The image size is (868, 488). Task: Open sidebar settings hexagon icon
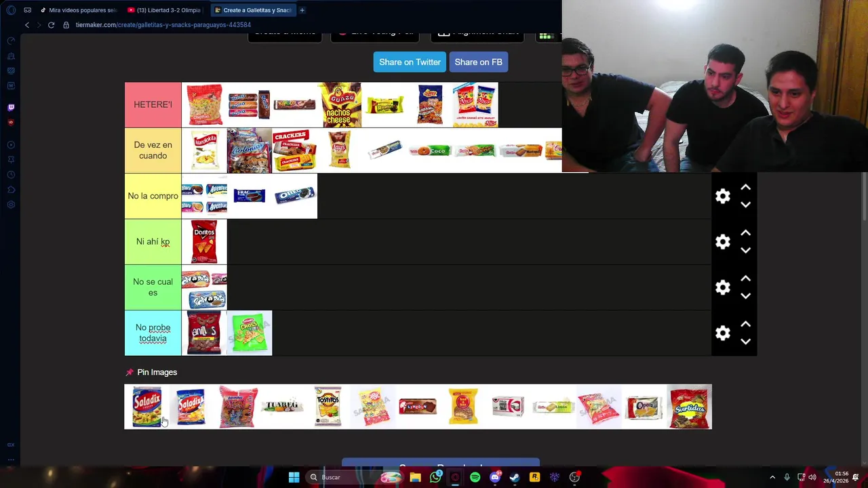[11, 205]
